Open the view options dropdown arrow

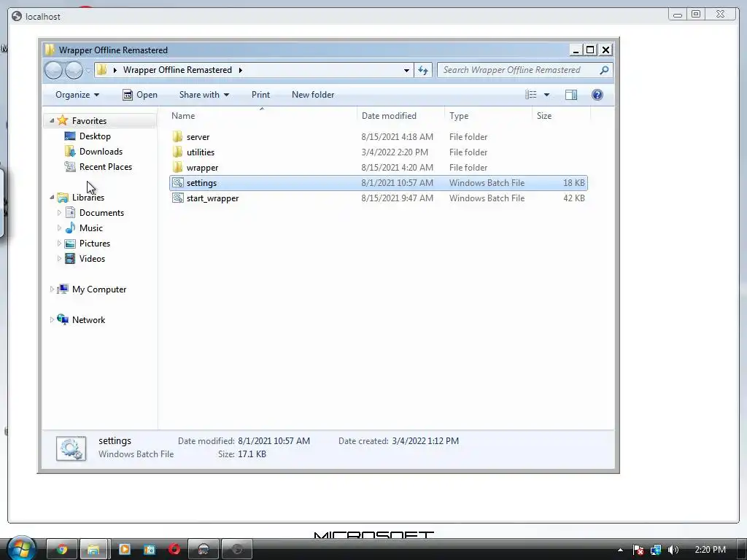[x=546, y=95]
